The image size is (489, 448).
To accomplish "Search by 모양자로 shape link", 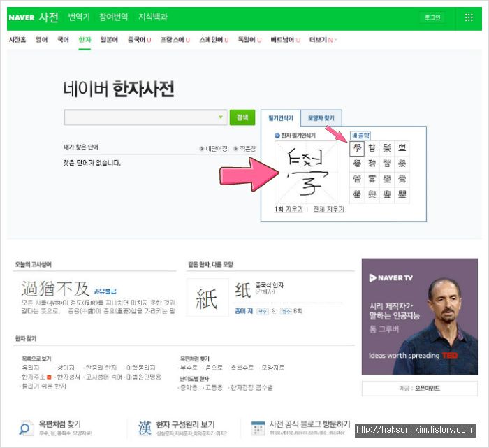I will coord(272,368).
